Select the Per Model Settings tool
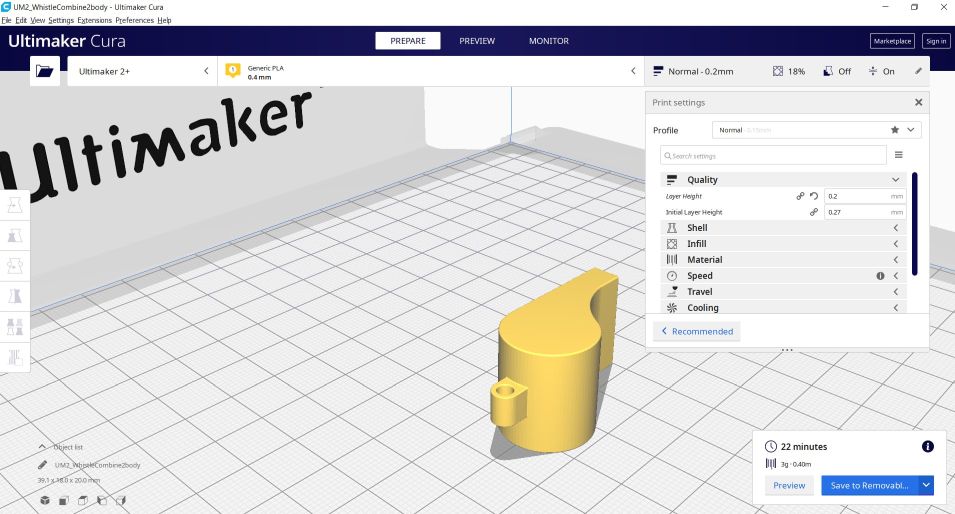 click(15, 327)
